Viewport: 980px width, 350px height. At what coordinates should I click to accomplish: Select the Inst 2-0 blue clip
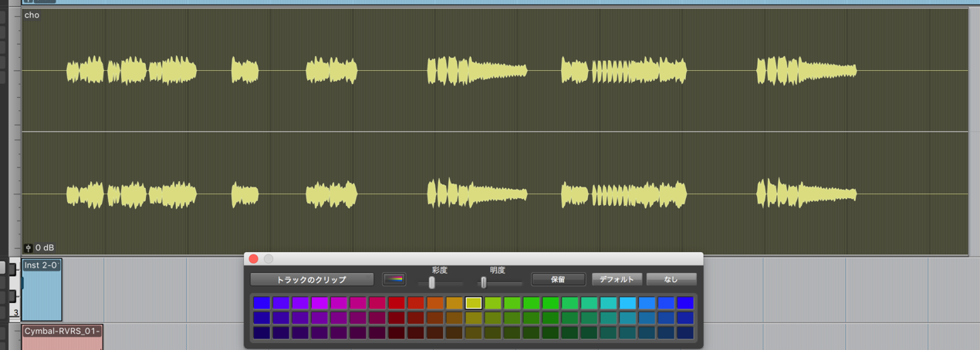(42, 290)
